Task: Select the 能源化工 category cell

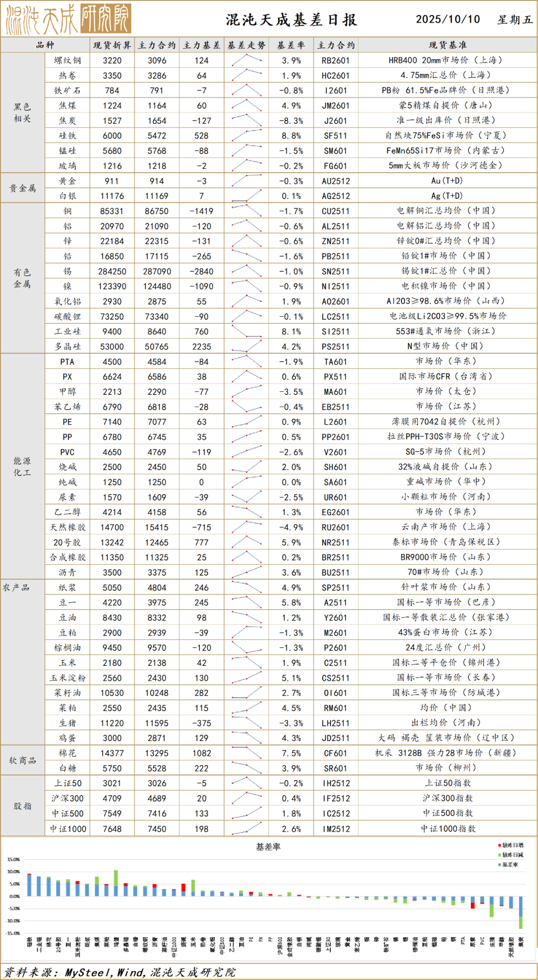Action: pyautogui.click(x=22, y=467)
